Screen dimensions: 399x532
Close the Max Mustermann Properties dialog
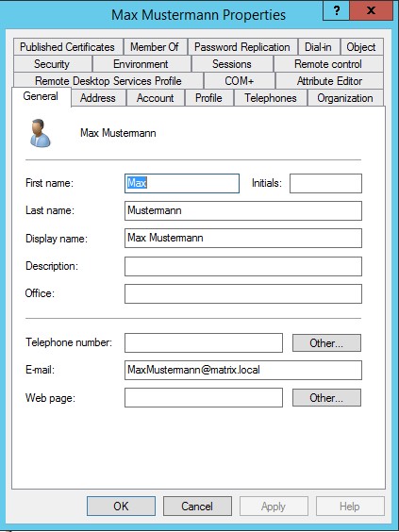[371, 11]
